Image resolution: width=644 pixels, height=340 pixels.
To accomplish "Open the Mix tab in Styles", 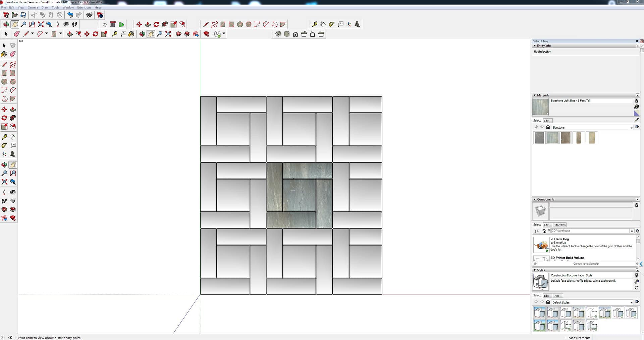I will tap(556, 296).
